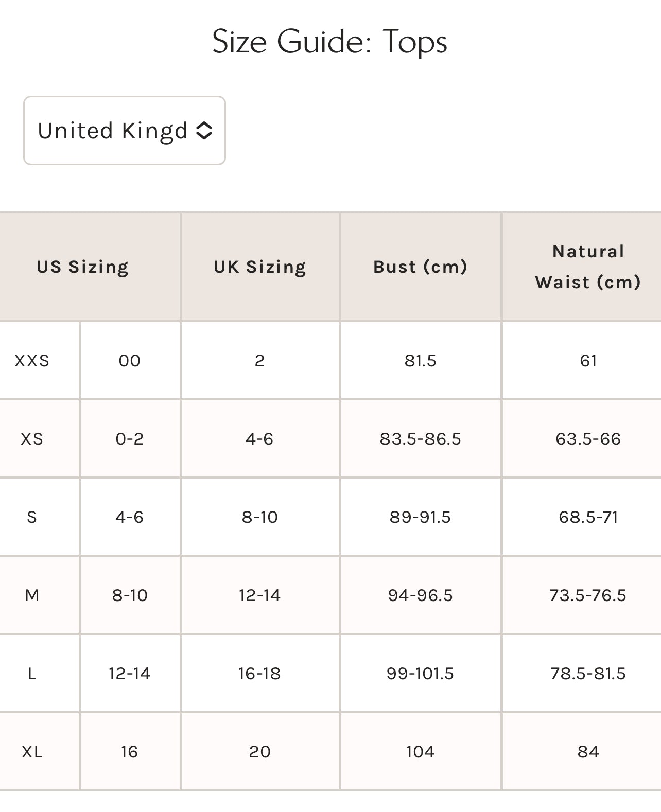The height and width of the screenshot is (812, 661).
Task: Open the United Kingdom region dropdown
Action: pyautogui.click(x=124, y=131)
